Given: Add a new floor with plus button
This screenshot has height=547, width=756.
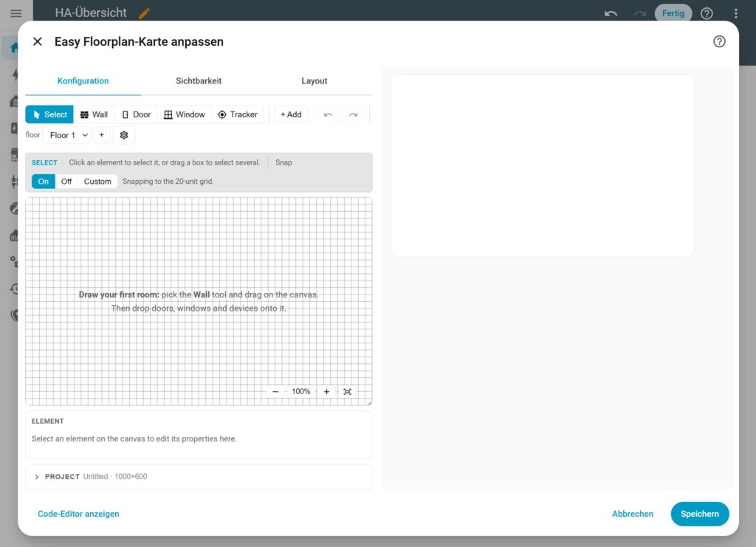Looking at the screenshot, I should 101,135.
